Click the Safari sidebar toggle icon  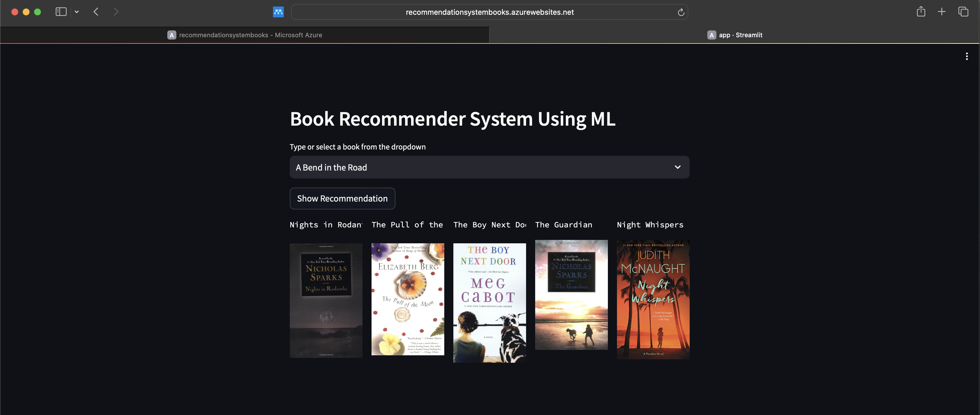tap(61, 12)
